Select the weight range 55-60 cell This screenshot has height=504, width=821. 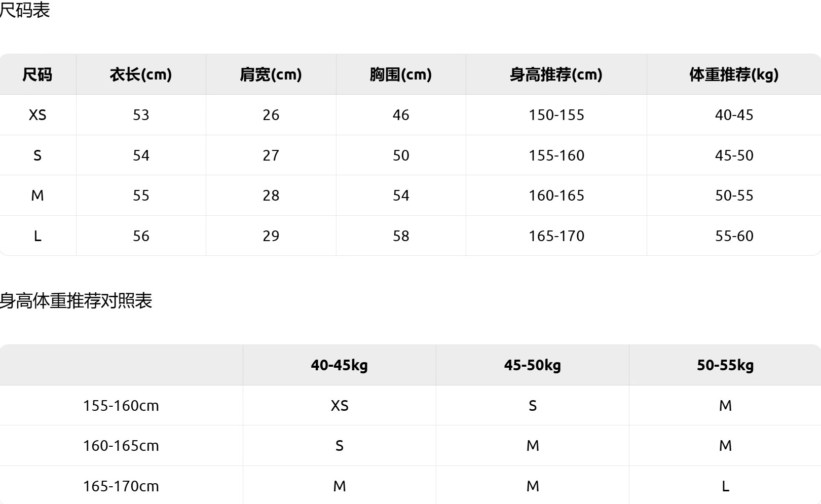click(734, 236)
